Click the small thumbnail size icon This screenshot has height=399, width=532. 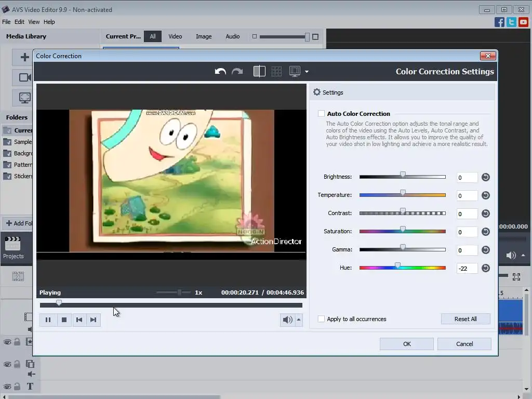pyautogui.click(x=255, y=36)
